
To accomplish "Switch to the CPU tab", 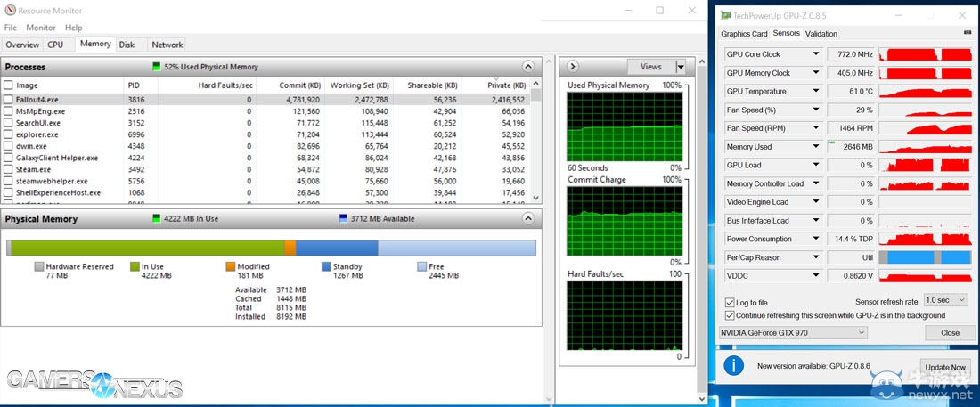I will click(x=55, y=45).
